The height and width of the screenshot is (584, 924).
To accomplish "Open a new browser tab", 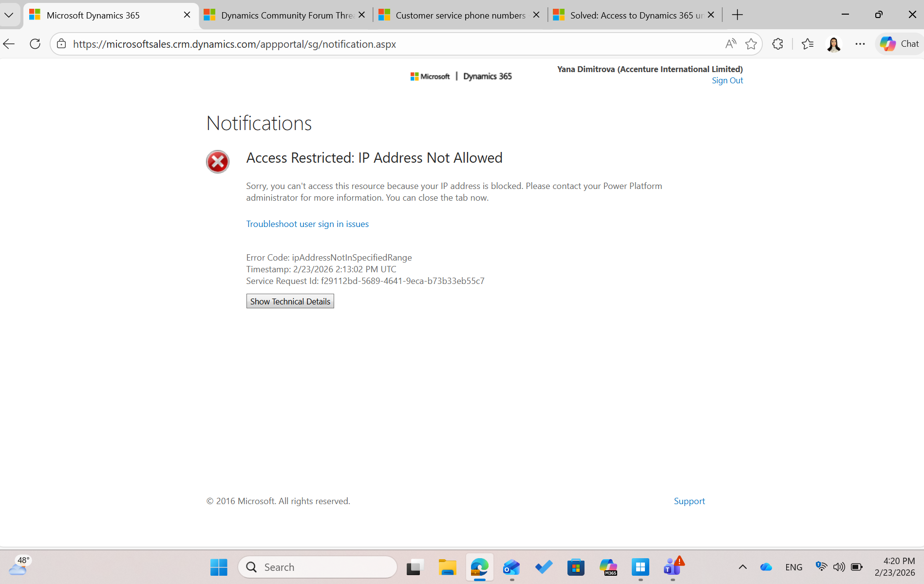I will click(737, 15).
